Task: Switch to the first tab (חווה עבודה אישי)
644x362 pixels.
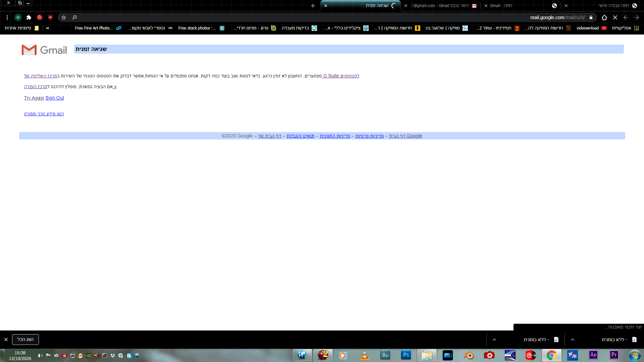Action: (x=614, y=6)
